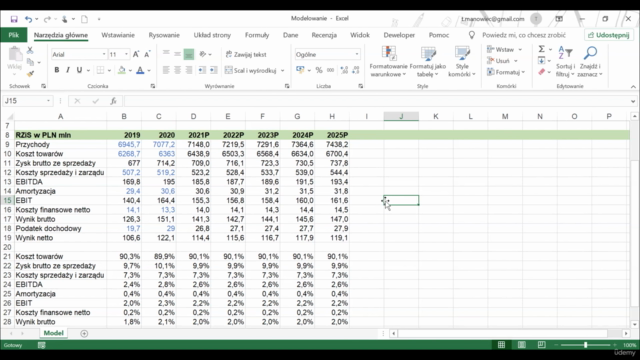
Task: Click the increase indent icon
Action: [213, 70]
